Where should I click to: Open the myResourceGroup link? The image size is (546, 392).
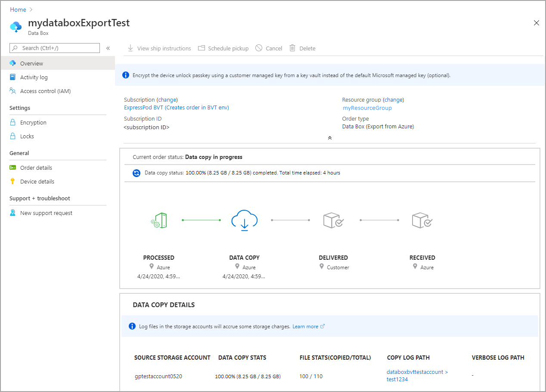pyautogui.click(x=367, y=108)
